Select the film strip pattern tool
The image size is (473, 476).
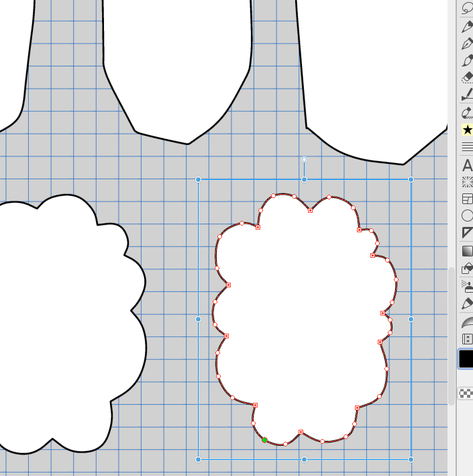pos(467,339)
